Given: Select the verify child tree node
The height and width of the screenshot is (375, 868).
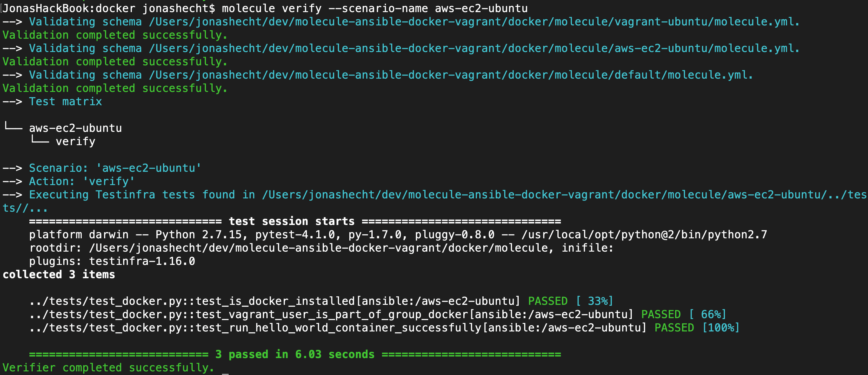Looking at the screenshot, I should pos(75,142).
